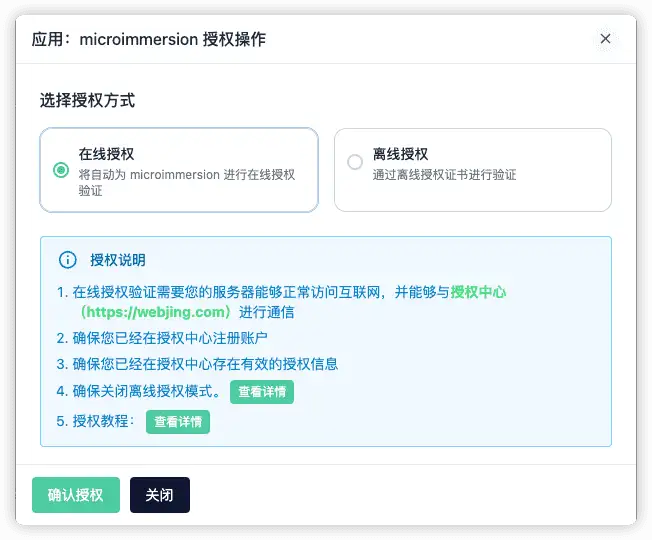This screenshot has width=652, height=540.
Task: Click the text 确保您已经在授权中心注册账户
Action: pos(170,338)
